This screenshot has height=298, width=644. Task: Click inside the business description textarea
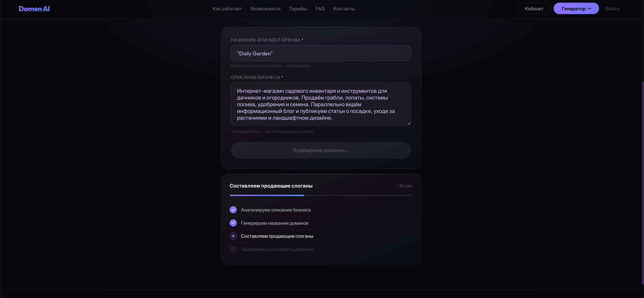pyautogui.click(x=321, y=104)
